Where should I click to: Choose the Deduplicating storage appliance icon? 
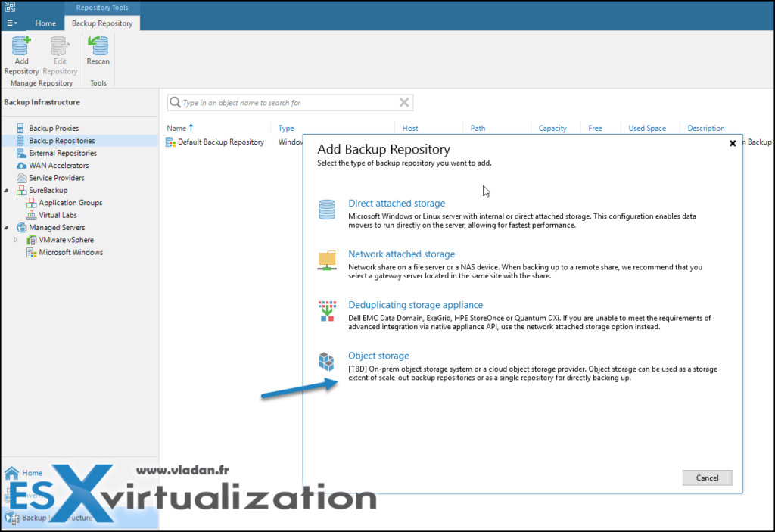coord(327,311)
